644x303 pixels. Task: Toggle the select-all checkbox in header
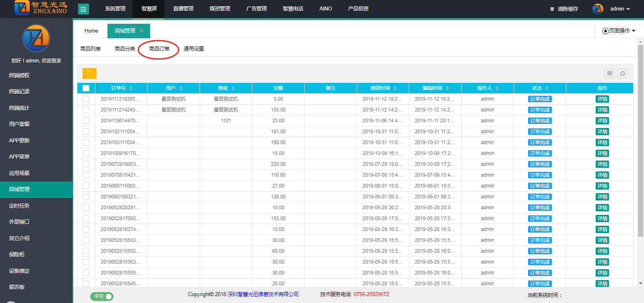click(86, 88)
